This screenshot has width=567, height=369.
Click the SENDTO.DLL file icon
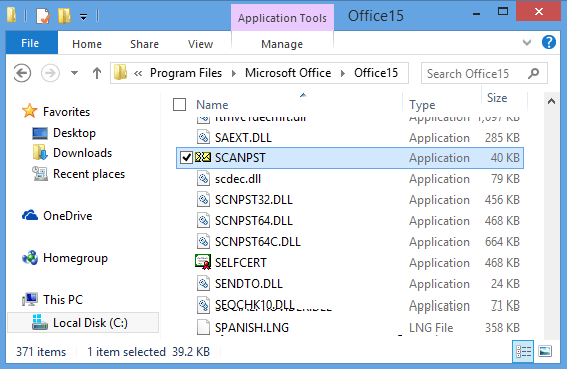click(204, 284)
